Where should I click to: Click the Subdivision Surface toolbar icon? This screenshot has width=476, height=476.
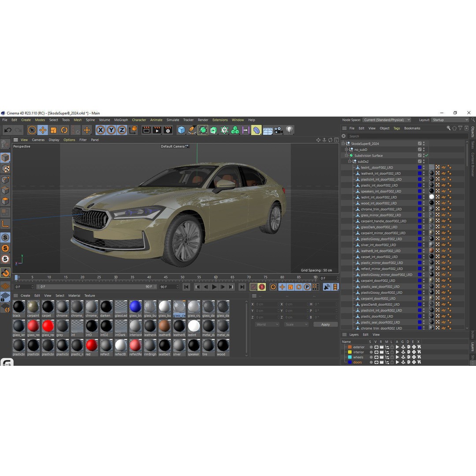pos(203,130)
